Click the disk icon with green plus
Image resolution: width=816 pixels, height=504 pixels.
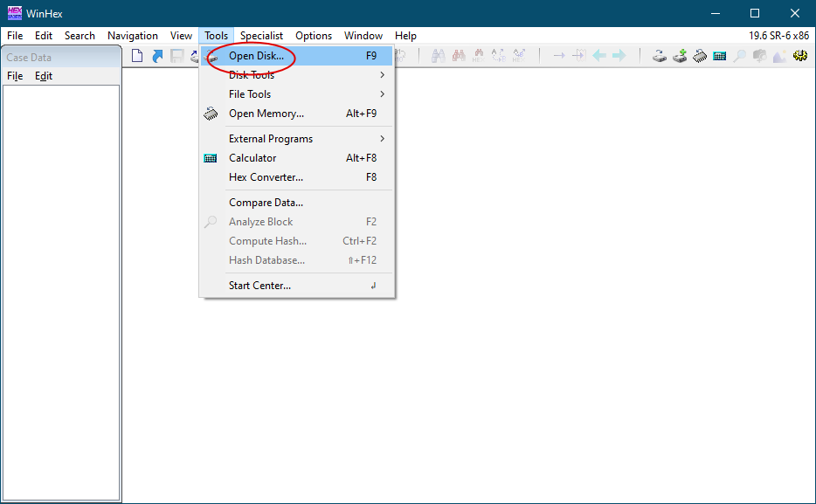[x=680, y=56]
